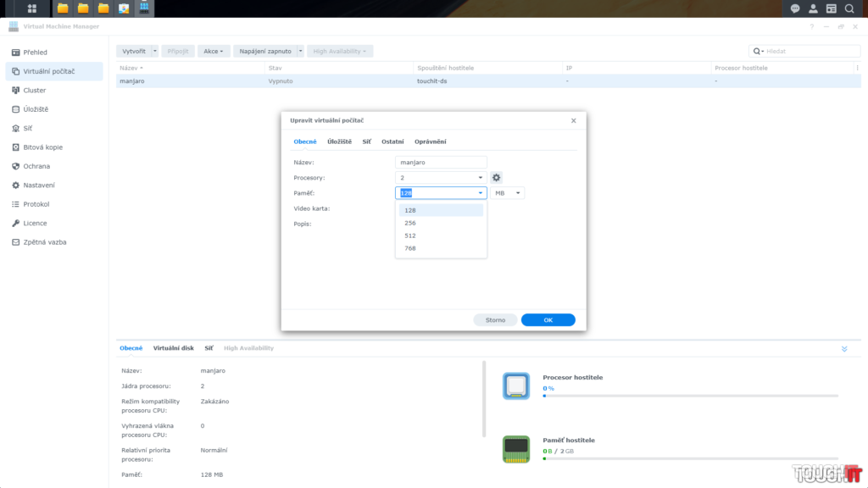Open the DSM main menu grid icon
The width and height of the screenshot is (868, 488).
click(31, 8)
